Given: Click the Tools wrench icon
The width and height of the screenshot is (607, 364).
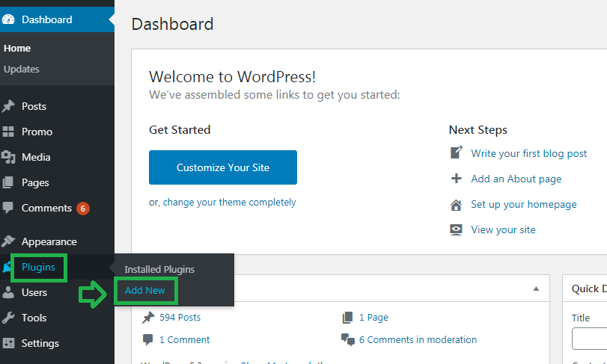Looking at the screenshot, I should point(8,318).
